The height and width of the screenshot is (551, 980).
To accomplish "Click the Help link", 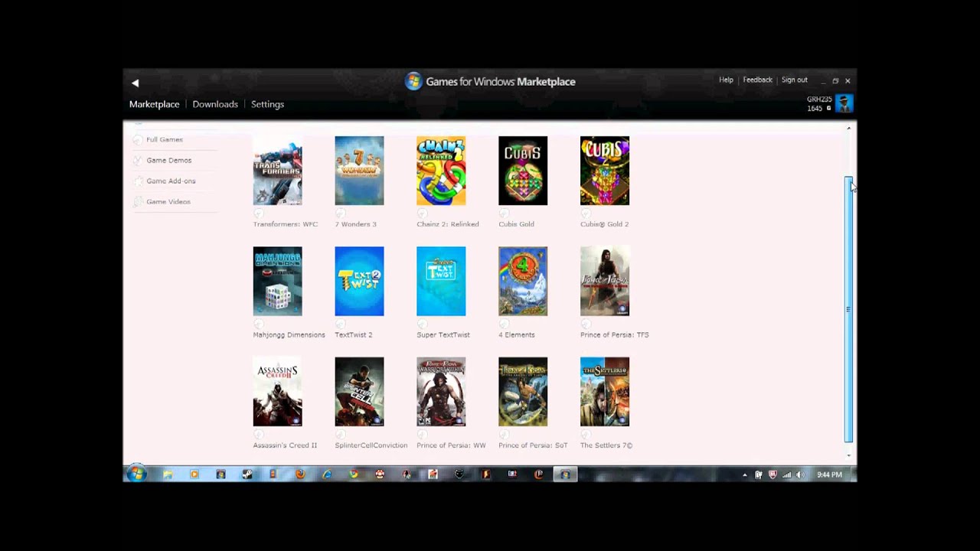I will [726, 80].
